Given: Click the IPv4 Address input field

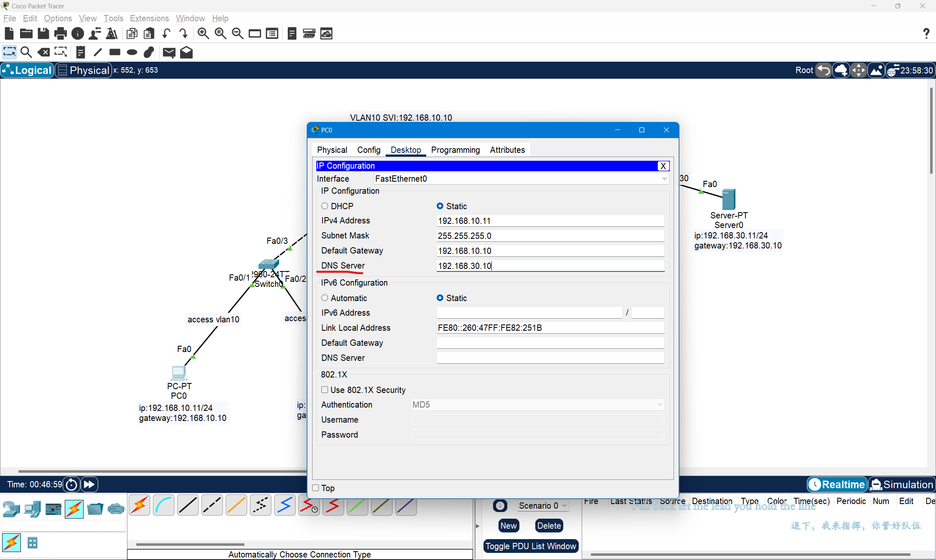Looking at the screenshot, I should (x=550, y=221).
